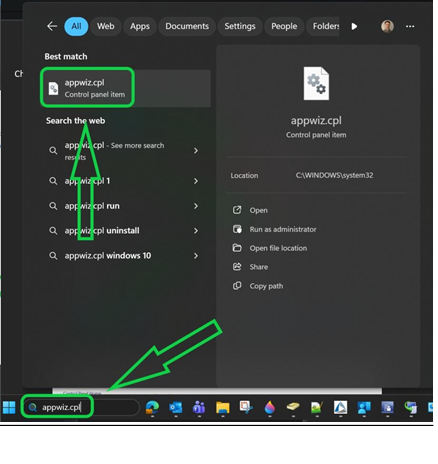
Task: Open the appwiz.cpl best match result
Action: click(126, 88)
